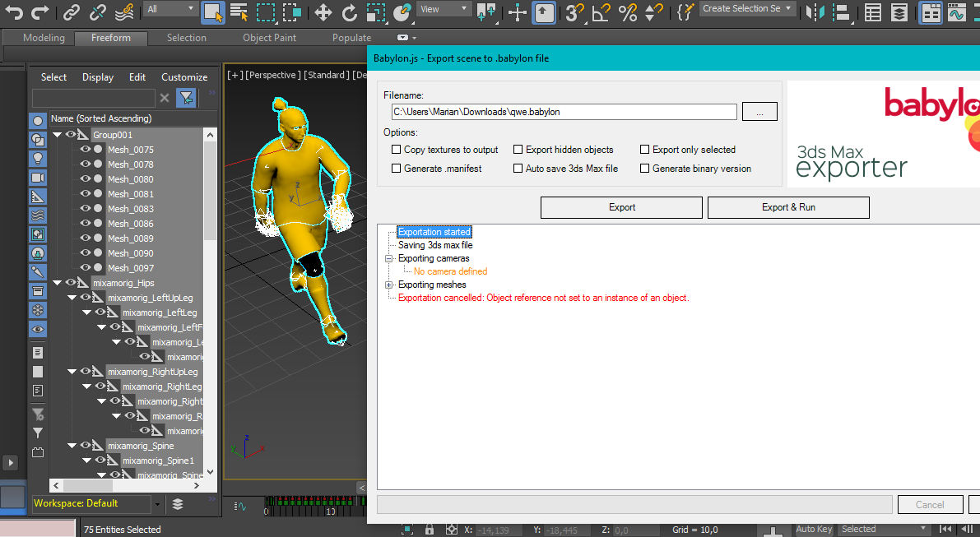The width and height of the screenshot is (980, 537).
Task: Expand Exporting meshes log entry
Action: (x=388, y=285)
